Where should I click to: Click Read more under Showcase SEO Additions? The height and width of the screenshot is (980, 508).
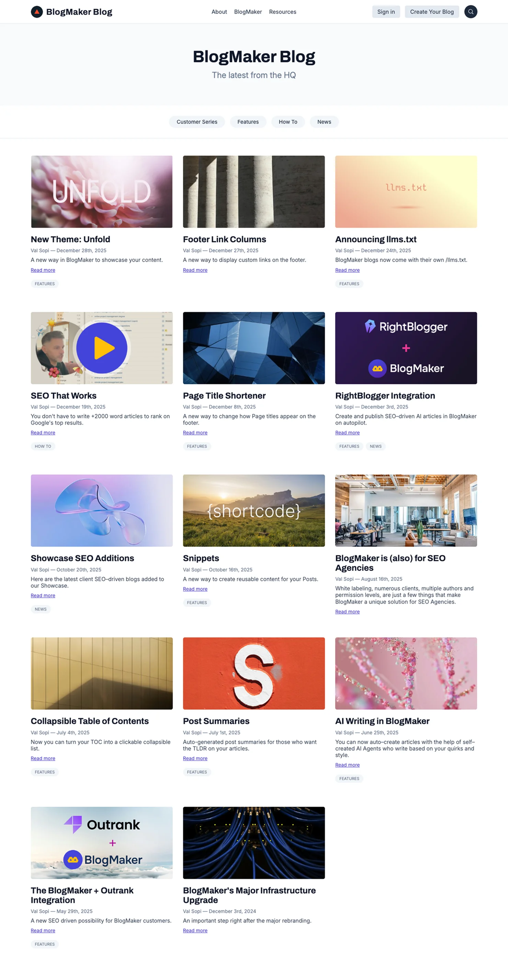pos(43,595)
